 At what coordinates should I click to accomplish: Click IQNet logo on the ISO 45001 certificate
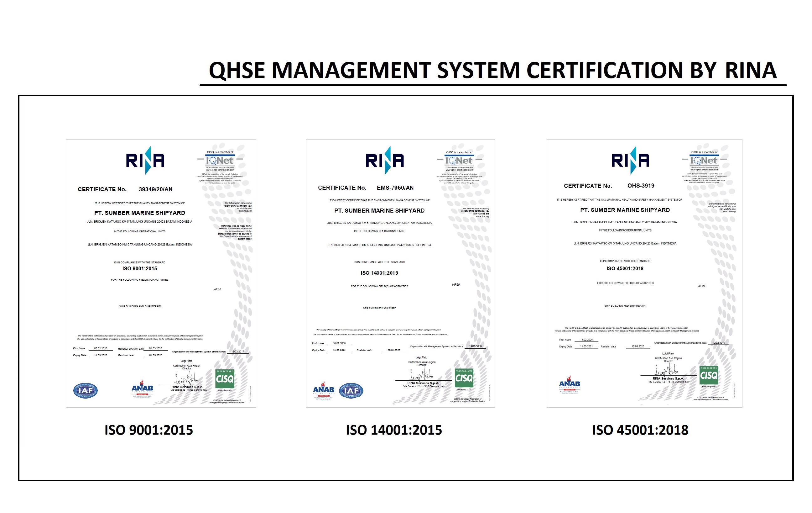[704, 161]
